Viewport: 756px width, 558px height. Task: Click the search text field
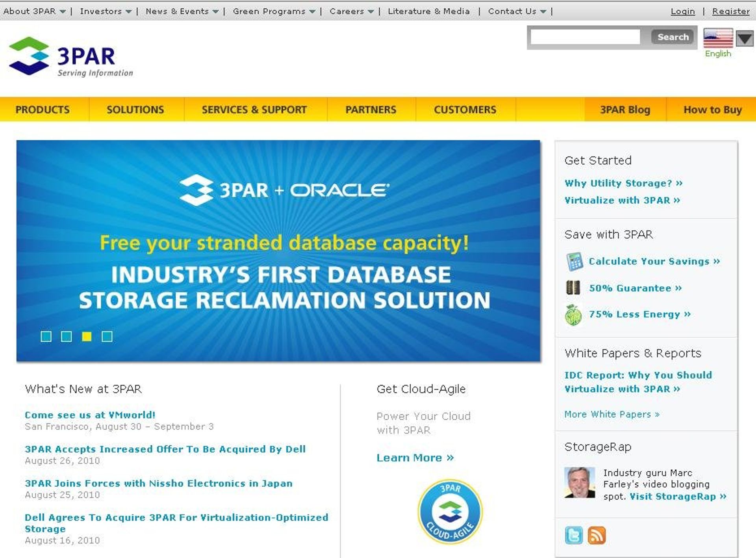pyautogui.click(x=585, y=37)
